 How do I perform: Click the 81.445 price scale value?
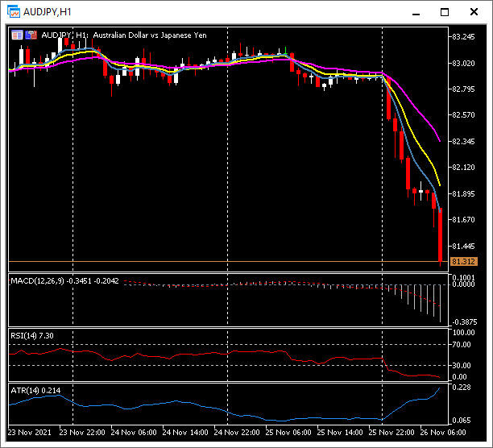click(463, 247)
